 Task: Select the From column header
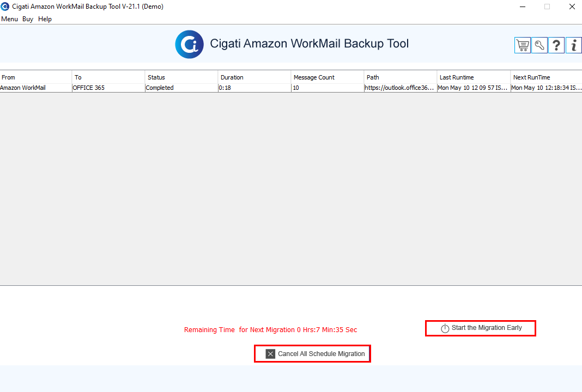[35, 77]
